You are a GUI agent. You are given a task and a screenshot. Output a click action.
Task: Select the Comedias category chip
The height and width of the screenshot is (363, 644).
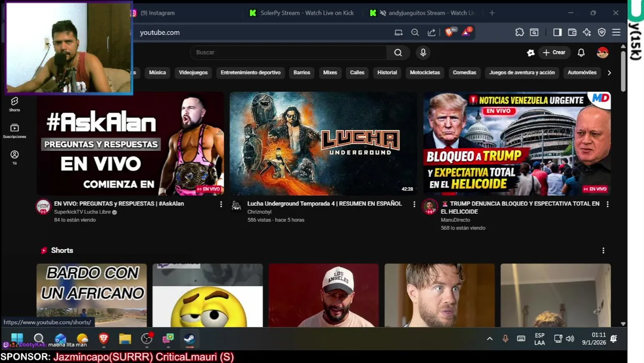click(x=465, y=73)
